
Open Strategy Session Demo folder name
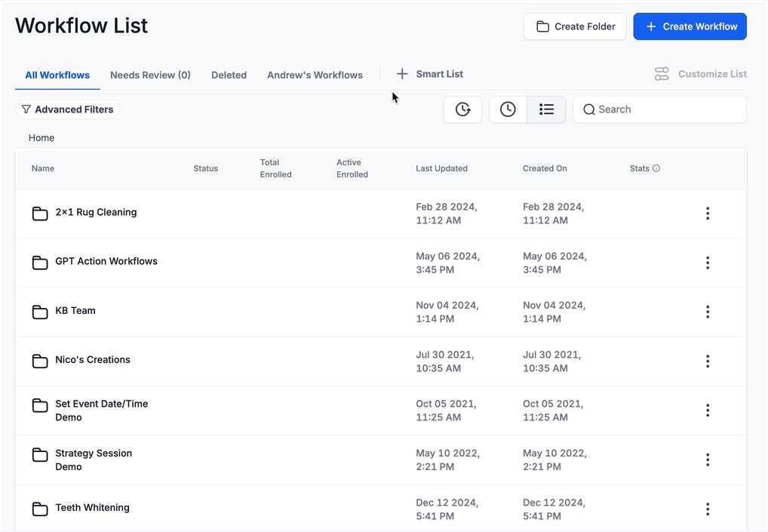(x=94, y=460)
